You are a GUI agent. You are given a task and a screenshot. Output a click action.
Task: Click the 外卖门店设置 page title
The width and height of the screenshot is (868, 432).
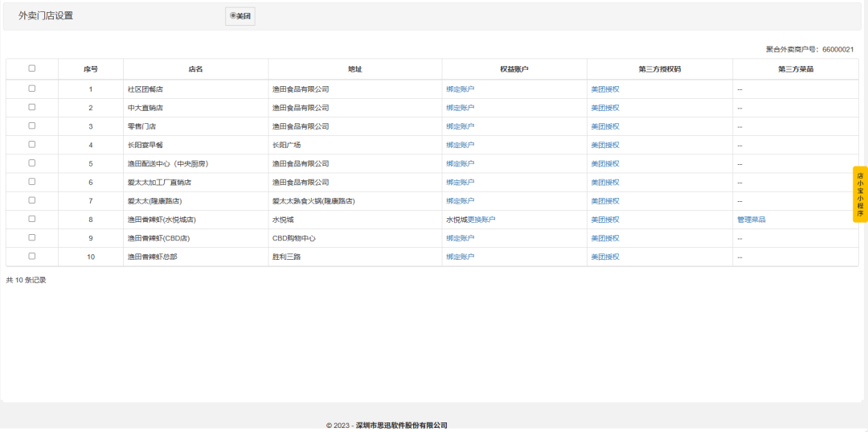point(46,15)
